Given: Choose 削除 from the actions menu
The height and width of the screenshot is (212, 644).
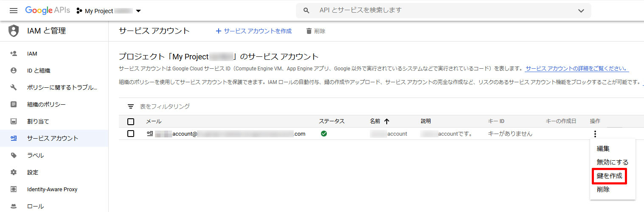Looking at the screenshot, I should (x=613, y=190).
